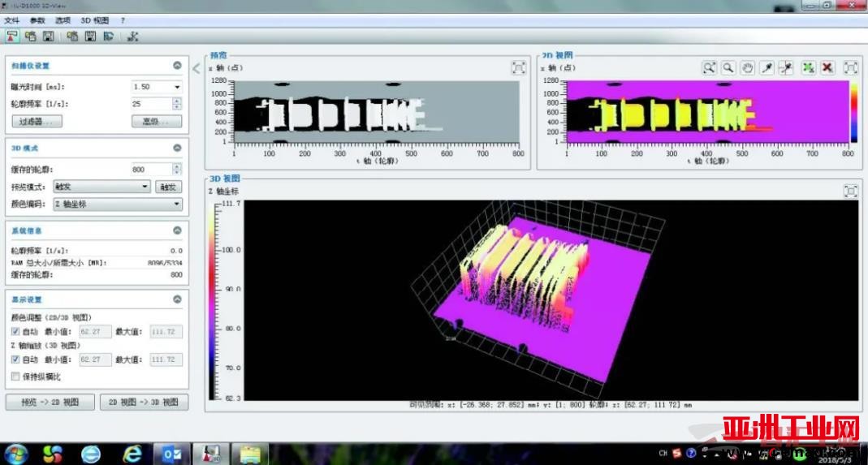Click the fit-view icon in 3D 视图 panel
868x465 pixels.
coord(851,191)
